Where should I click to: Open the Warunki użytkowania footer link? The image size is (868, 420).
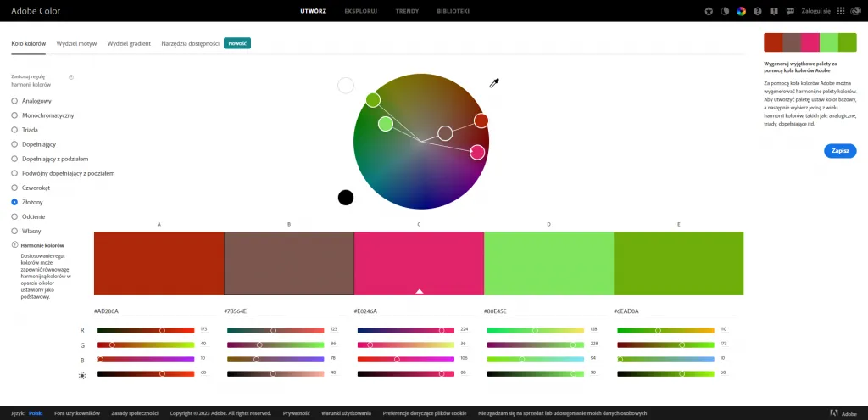coord(346,413)
